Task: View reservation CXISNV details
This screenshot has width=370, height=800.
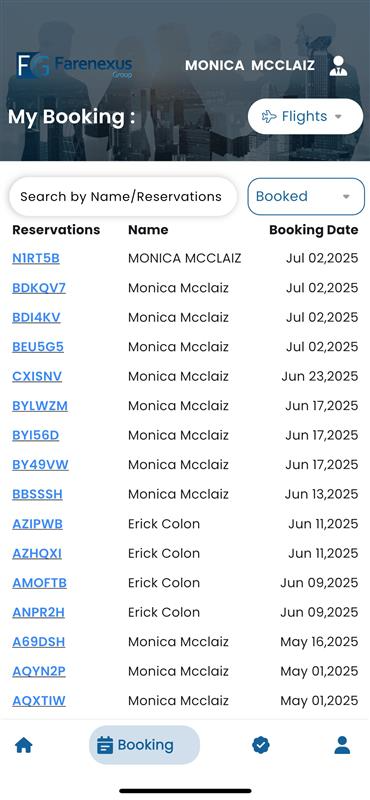Action: [x=37, y=377]
